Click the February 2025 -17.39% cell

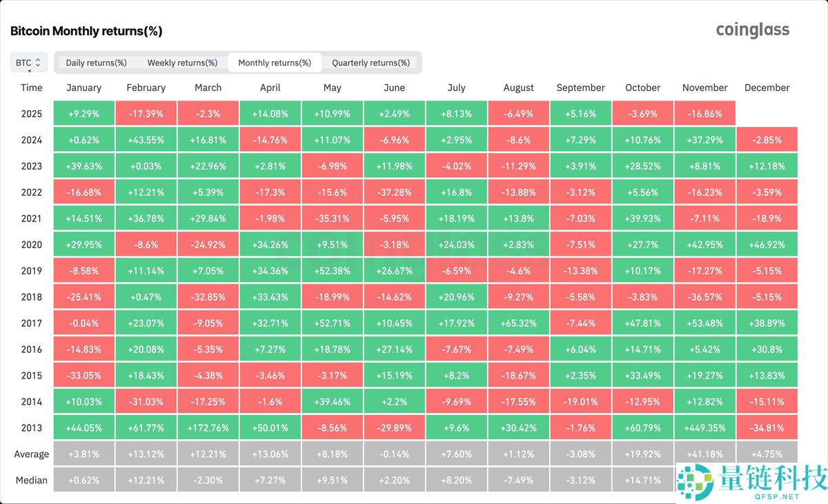(146, 114)
